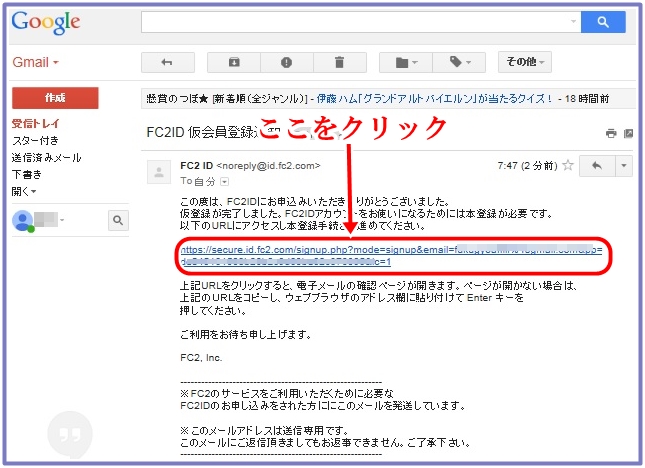Click email subject FC2ID 仮会員登録
Image resolution: width=645 pixels, height=468 pixels.
coord(202,132)
